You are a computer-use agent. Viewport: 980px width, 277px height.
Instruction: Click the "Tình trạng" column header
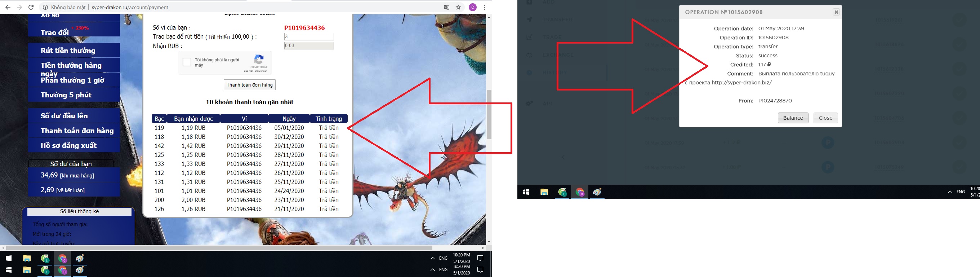329,119
